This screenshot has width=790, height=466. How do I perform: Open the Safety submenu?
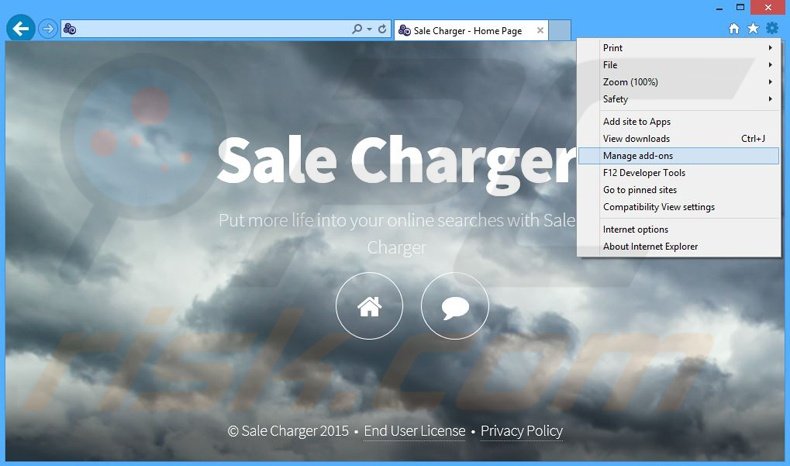coord(679,99)
